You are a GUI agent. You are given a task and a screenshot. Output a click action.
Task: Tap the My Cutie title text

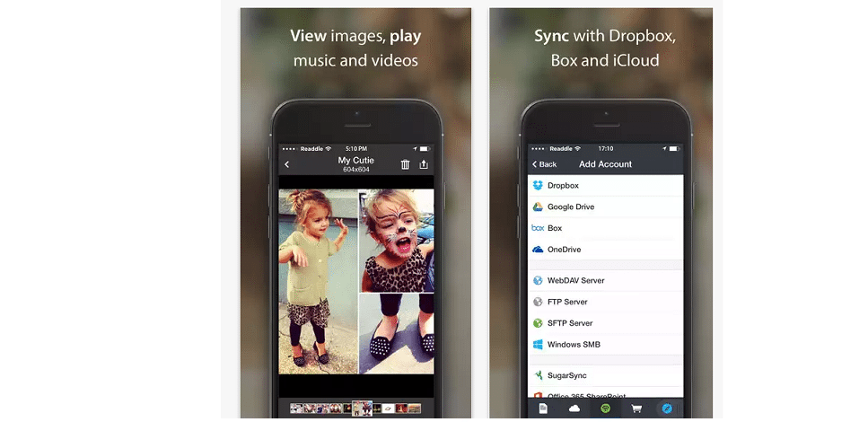click(356, 160)
